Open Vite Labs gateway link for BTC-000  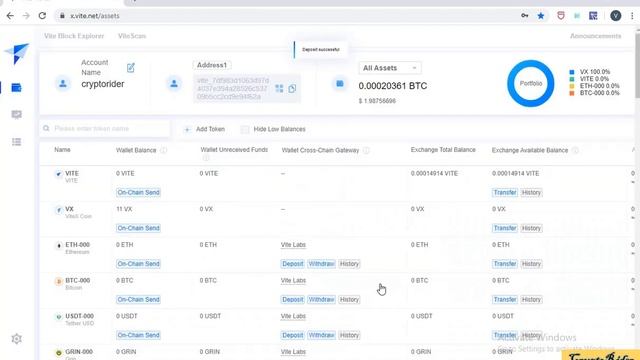pyautogui.click(x=293, y=280)
